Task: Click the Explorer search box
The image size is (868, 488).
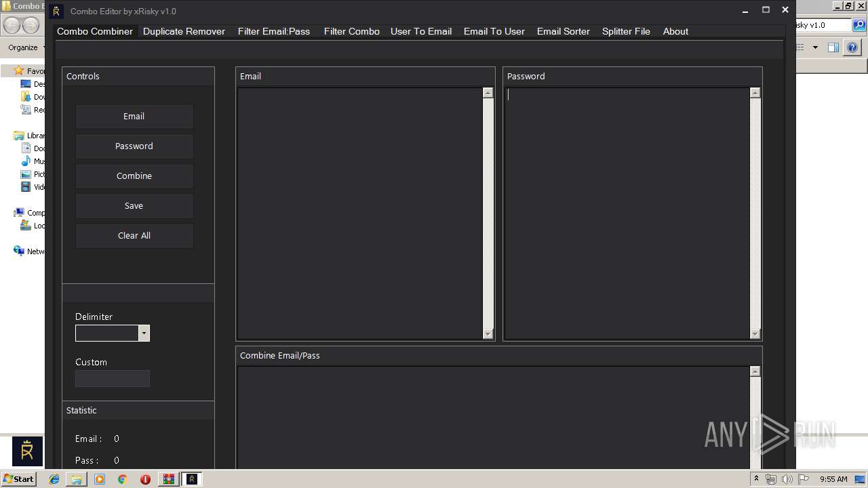Action: tap(823, 25)
